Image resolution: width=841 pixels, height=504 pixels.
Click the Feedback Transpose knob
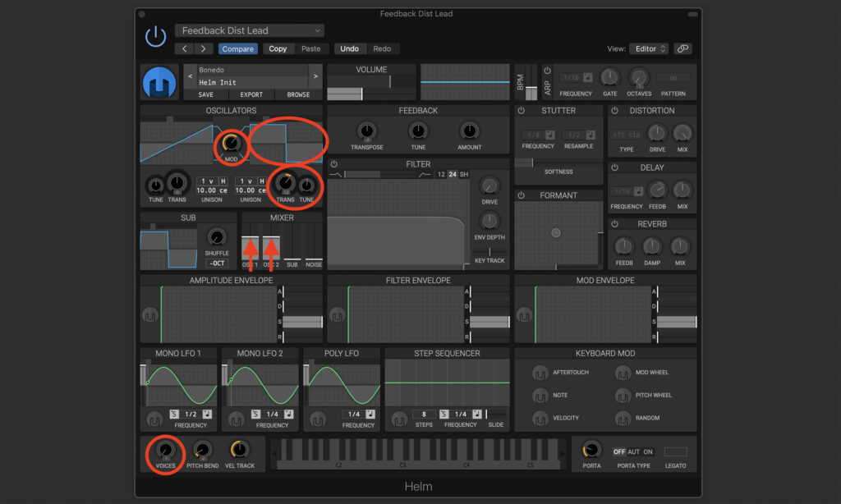coord(367,131)
